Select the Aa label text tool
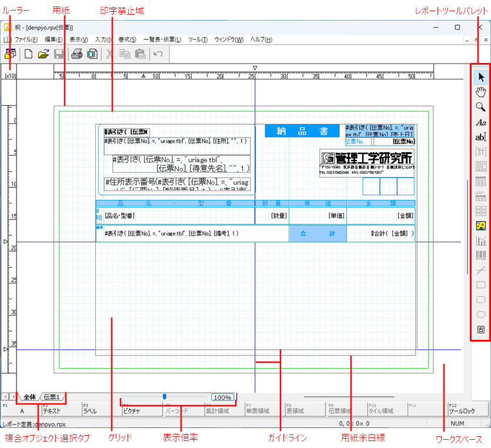Screen dimensions: 491x448 [x=481, y=122]
